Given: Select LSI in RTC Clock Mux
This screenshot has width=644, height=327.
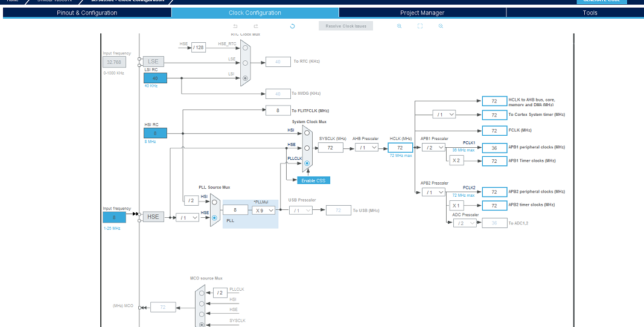Looking at the screenshot, I should 245,78.
